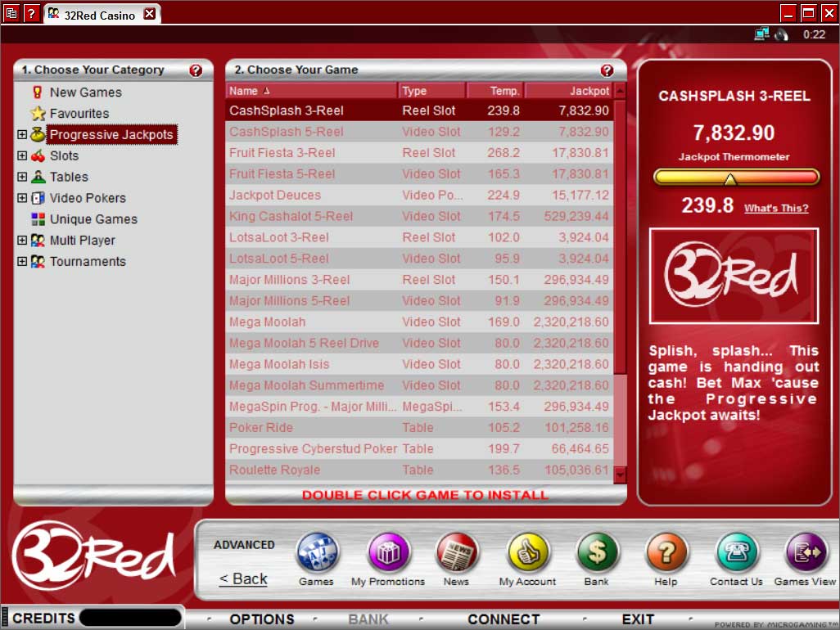Viewport: 840px width, 630px height.
Task: Click the Tables dealer icon
Action: (38, 177)
